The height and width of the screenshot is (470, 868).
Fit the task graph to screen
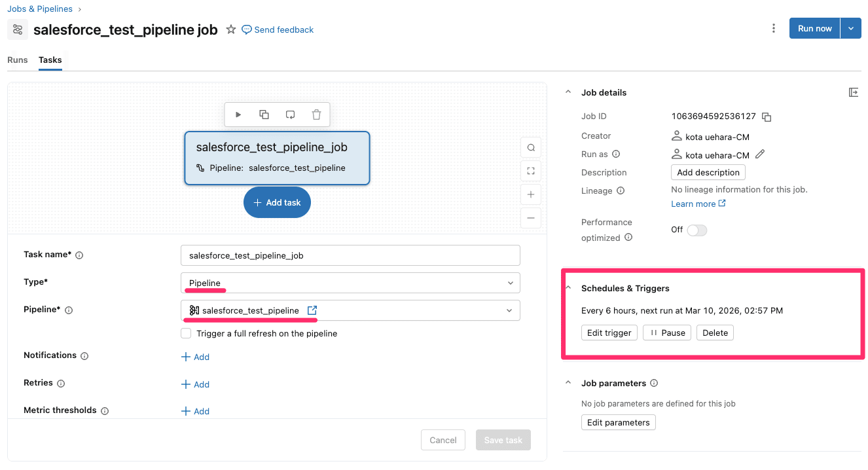coord(530,171)
